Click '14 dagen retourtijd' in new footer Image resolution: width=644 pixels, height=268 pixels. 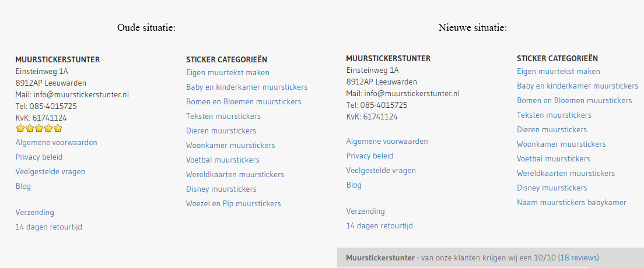(x=379, y=226)
